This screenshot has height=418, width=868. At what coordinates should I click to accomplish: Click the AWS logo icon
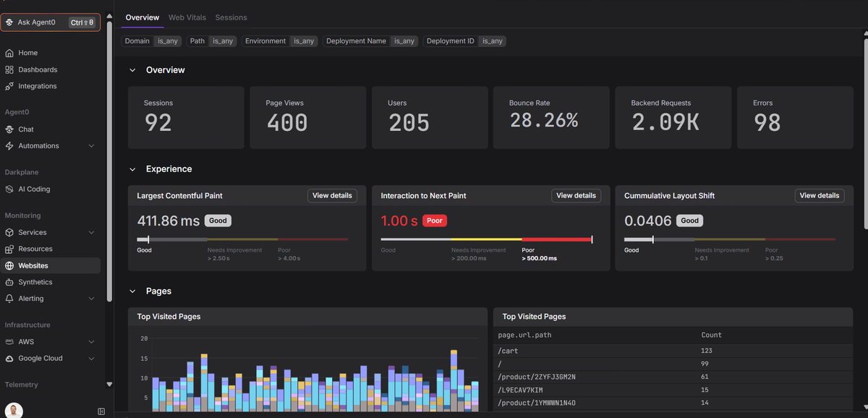pos(9,342)
